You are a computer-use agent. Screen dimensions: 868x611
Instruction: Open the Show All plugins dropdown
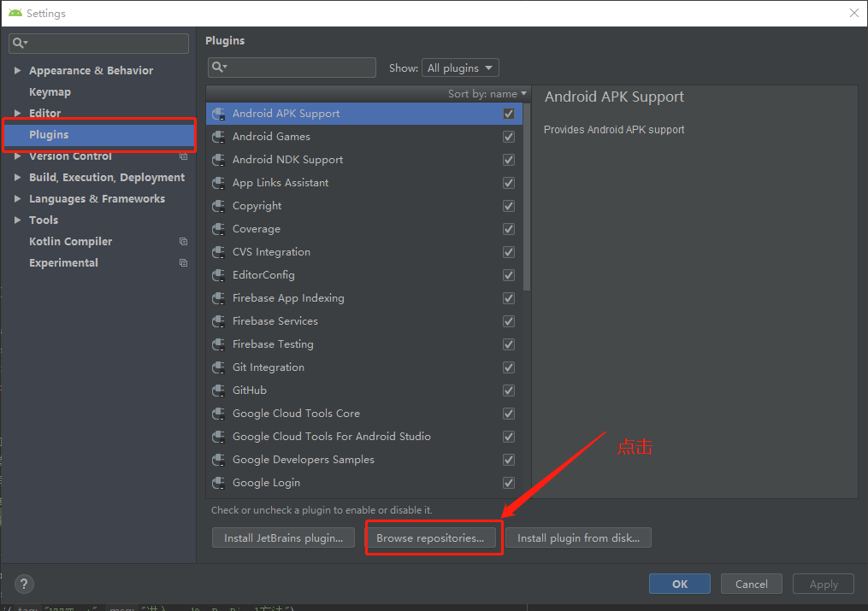click(x=460, y=68)
